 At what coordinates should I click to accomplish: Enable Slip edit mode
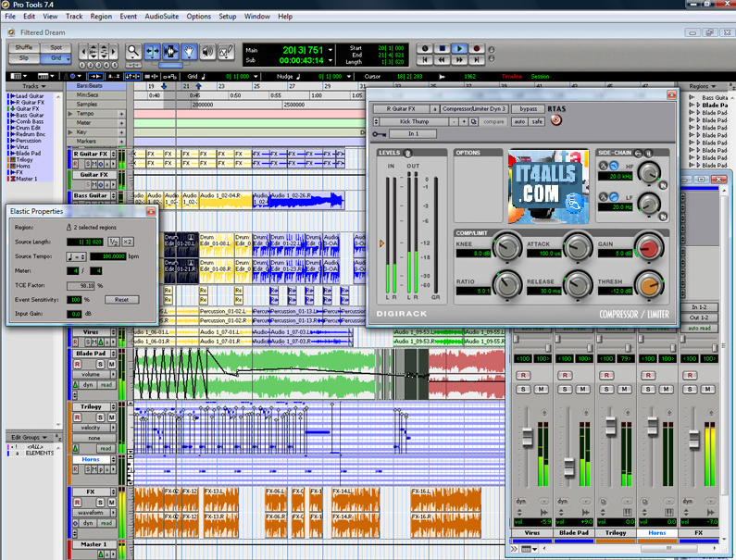point(24,58)
